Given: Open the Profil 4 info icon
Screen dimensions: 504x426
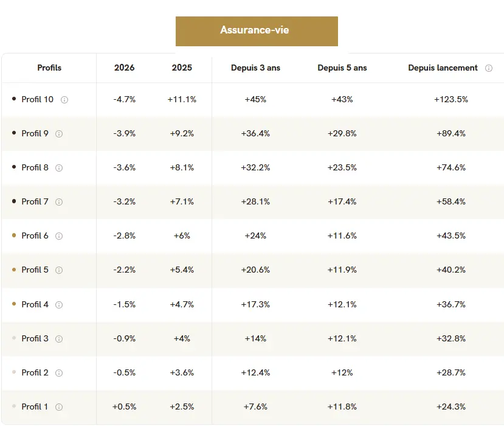Looking at the screenshot, I should pos(59,305).
